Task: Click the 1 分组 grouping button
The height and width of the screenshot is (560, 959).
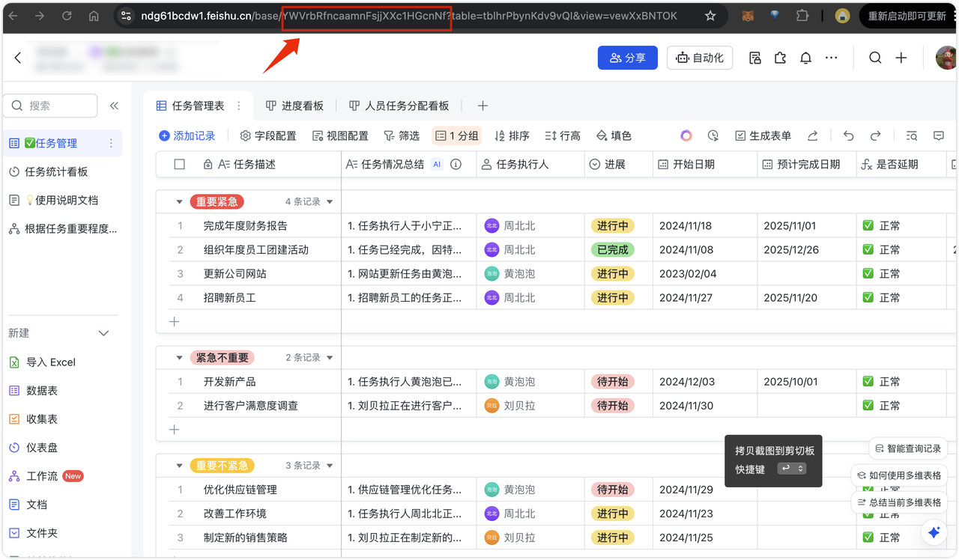Action: click(457, 136)
